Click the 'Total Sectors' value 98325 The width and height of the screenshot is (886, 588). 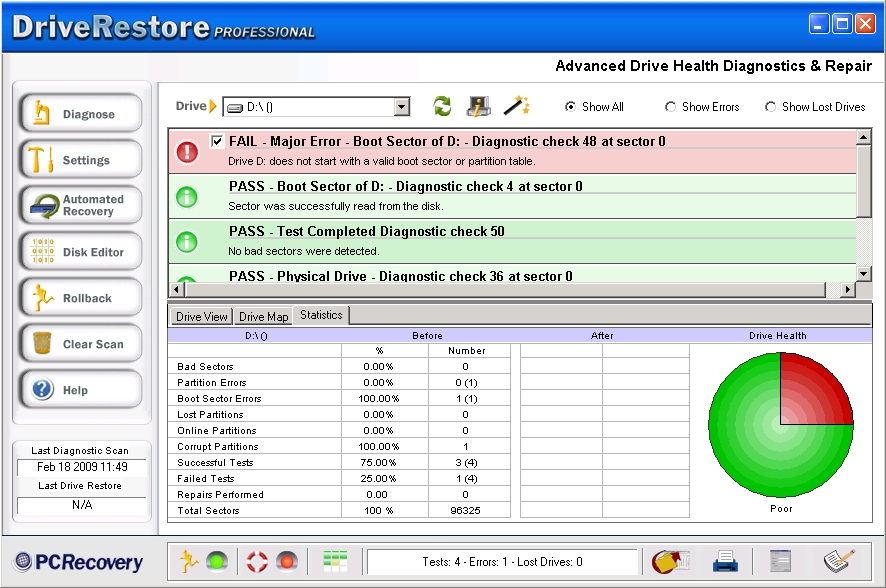point(465,511)
